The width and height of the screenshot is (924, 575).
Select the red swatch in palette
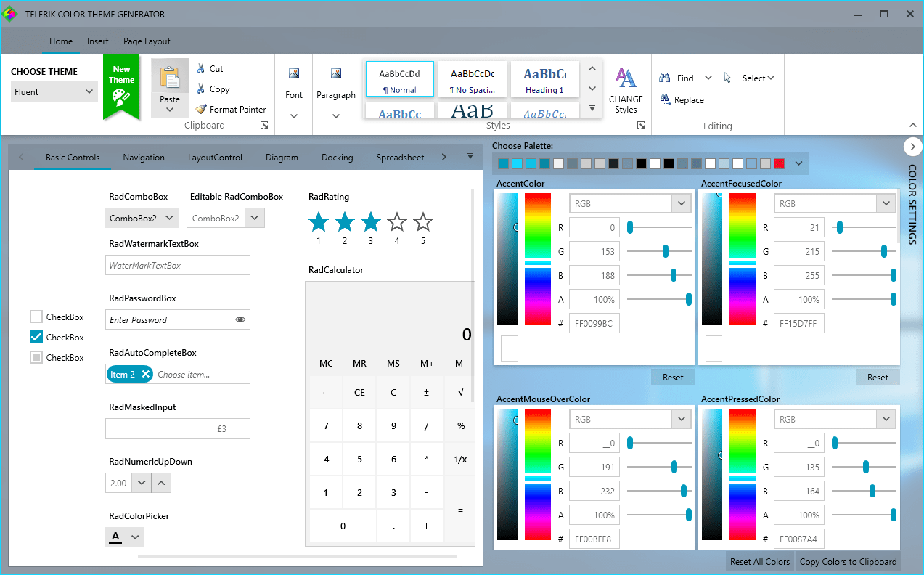pos(779,164)
